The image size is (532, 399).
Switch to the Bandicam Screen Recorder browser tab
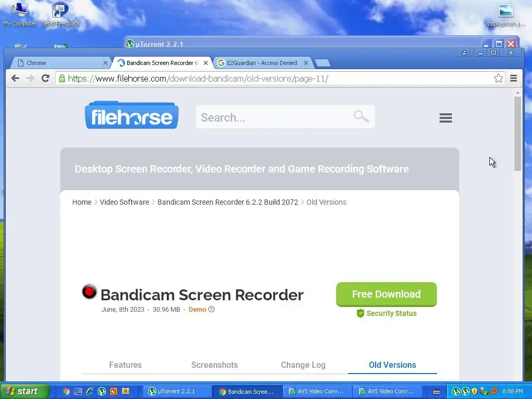(x=162, y=63)
